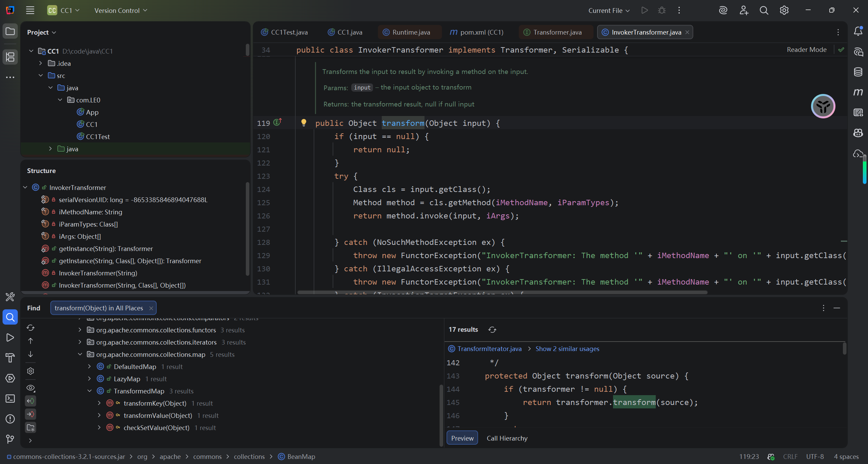
Task: Open the Notifications bell panel
Action: click(x=858, y=31)
